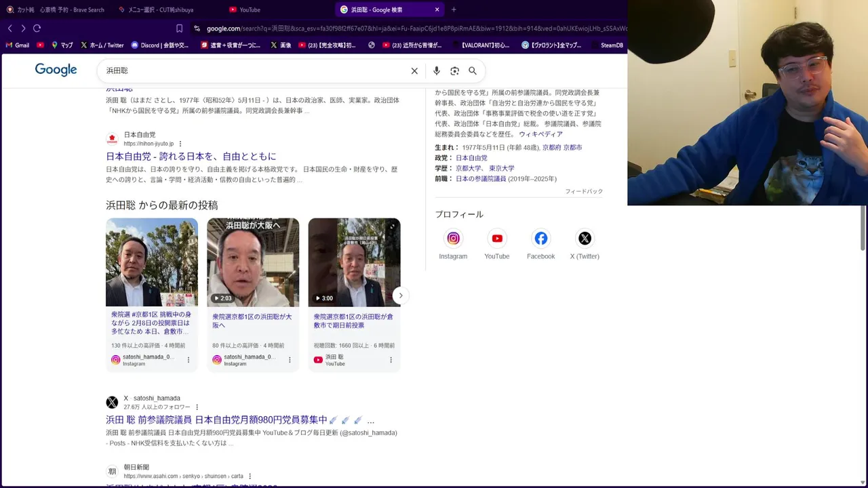The width and height of the screenshot is (868, 488).
Task: Open the X 画像 bookmark
Action: [x=281, y=45]
